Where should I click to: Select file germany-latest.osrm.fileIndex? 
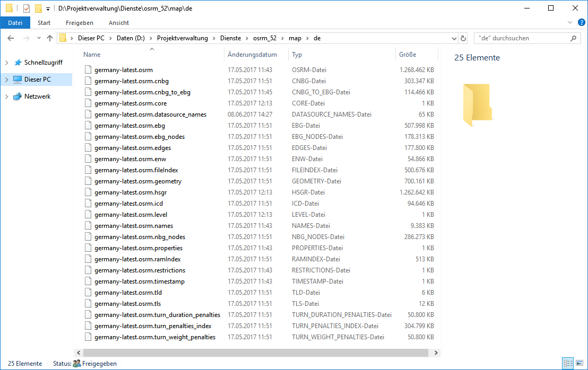pos(136,170)
